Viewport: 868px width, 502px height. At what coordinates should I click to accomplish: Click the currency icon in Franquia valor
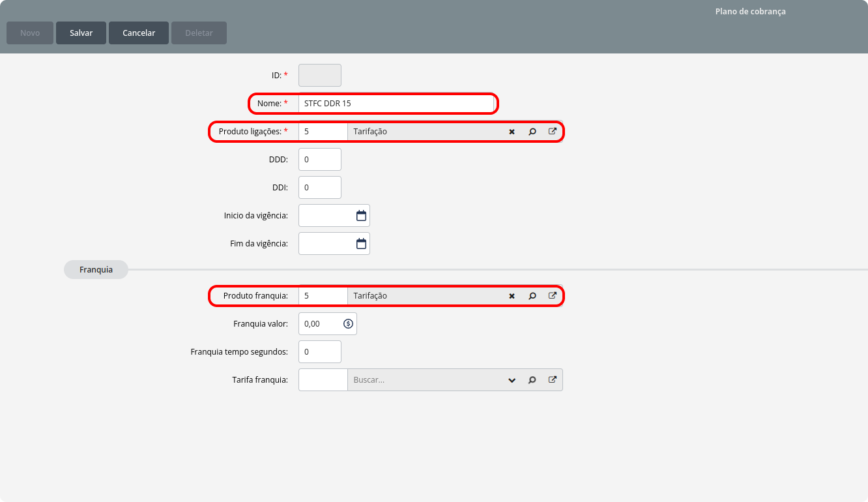click(348, 323)
